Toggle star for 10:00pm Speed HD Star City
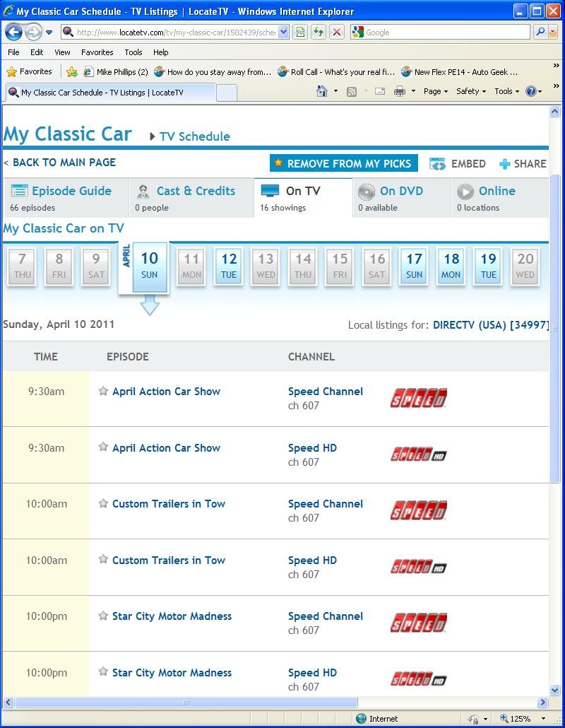The height and width of the screenshot is (728, 565). [x=103, y=672]
